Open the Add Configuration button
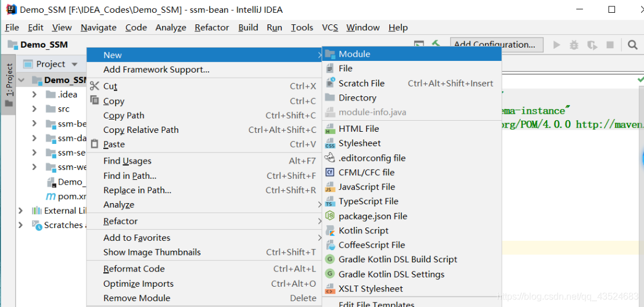644x307 pixels. [497, 44]
